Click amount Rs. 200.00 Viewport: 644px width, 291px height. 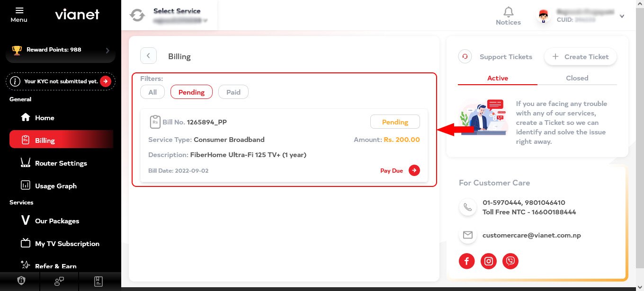(x=402, y=140)
